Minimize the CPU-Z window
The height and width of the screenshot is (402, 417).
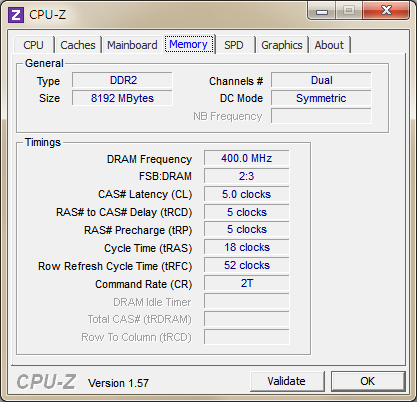[322, 11]
